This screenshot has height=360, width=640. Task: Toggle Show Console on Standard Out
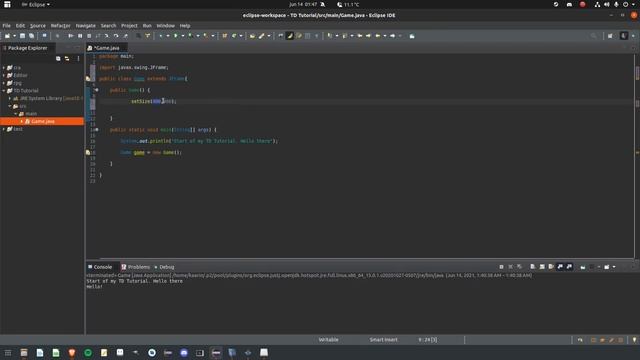pyautogui.click(x=560, y=267)
